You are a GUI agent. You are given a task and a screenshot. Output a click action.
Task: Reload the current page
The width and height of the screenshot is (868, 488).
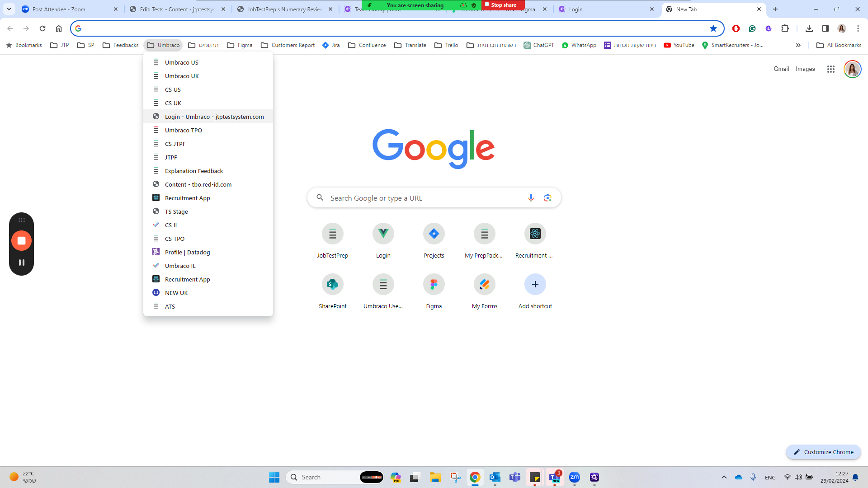42,28
